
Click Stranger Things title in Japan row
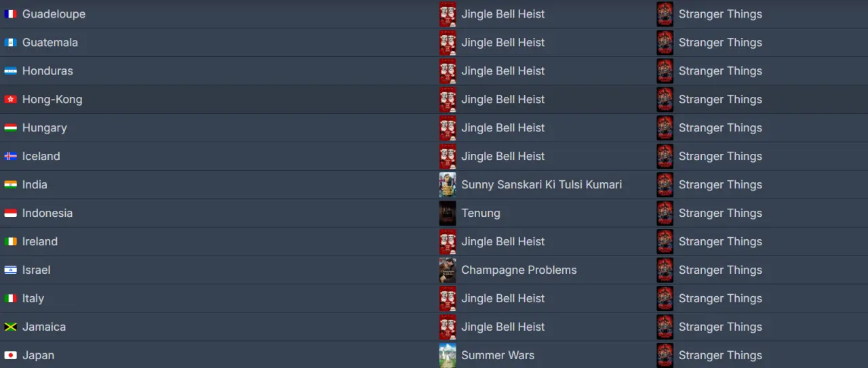point(720,356)
